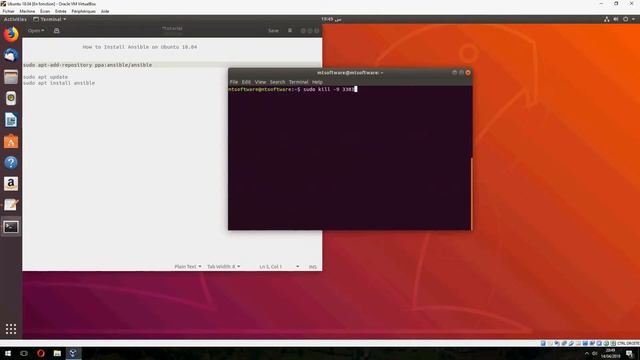Open the Text Editor dock icon
640x360 pixels.
(x=11, y=205)
